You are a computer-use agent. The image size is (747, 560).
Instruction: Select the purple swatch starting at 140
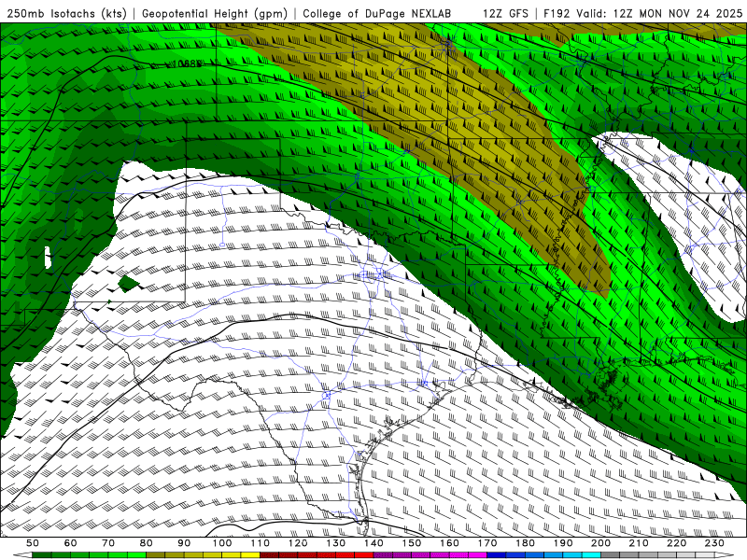click(x=383, y=554)
